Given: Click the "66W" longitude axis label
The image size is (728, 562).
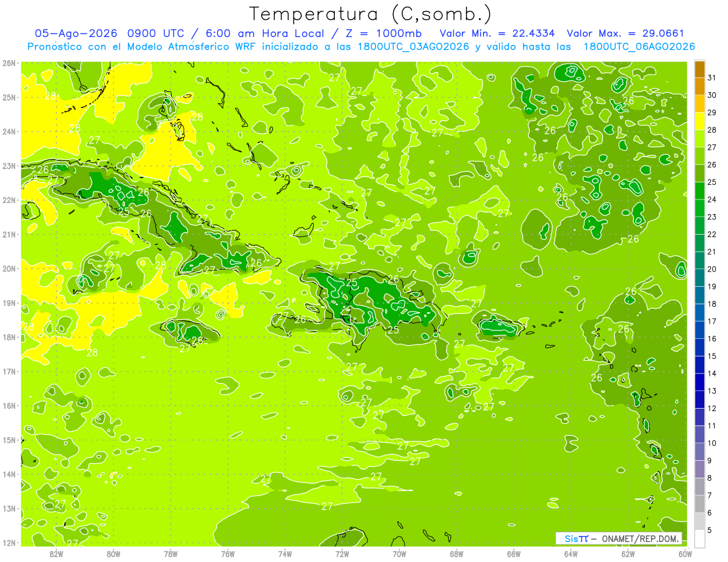Looking at the screenshot, I should [x=514, y=554].
